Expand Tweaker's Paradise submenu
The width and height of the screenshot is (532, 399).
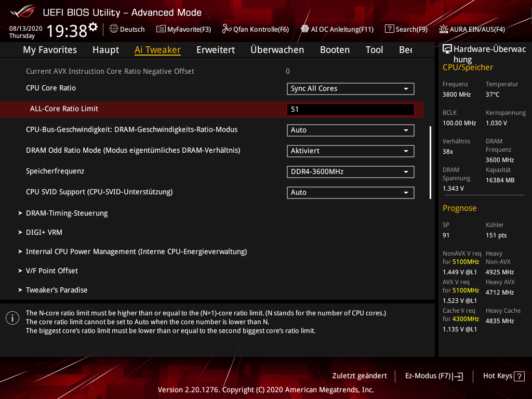(57, 290)
